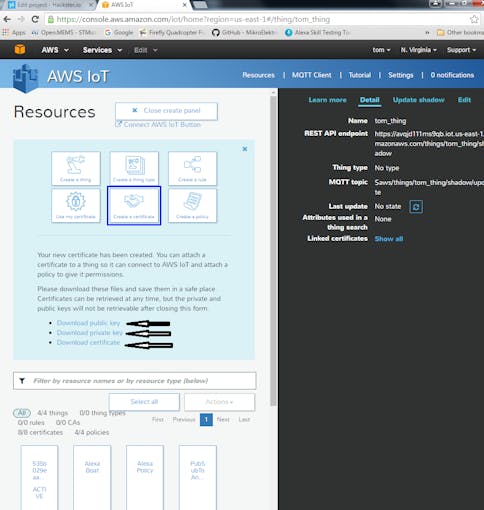Expand the AWS dropdown menu

(x=55, y=50)
